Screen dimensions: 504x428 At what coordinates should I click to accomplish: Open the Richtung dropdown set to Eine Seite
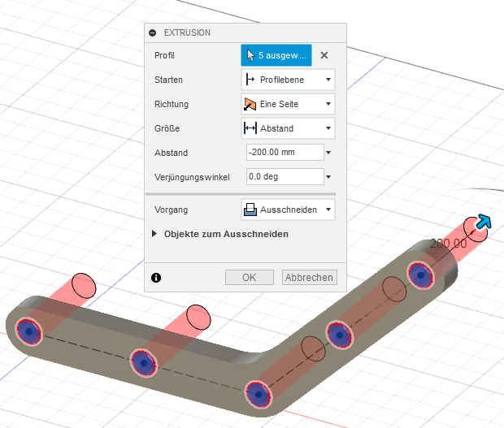click(x=288, y=104)
